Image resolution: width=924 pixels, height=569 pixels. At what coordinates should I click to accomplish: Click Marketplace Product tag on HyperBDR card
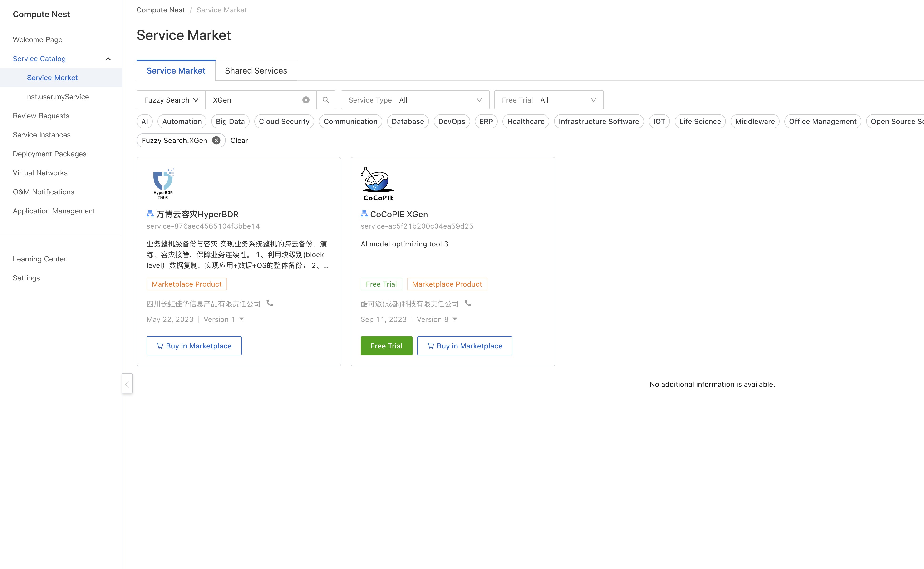187,284
